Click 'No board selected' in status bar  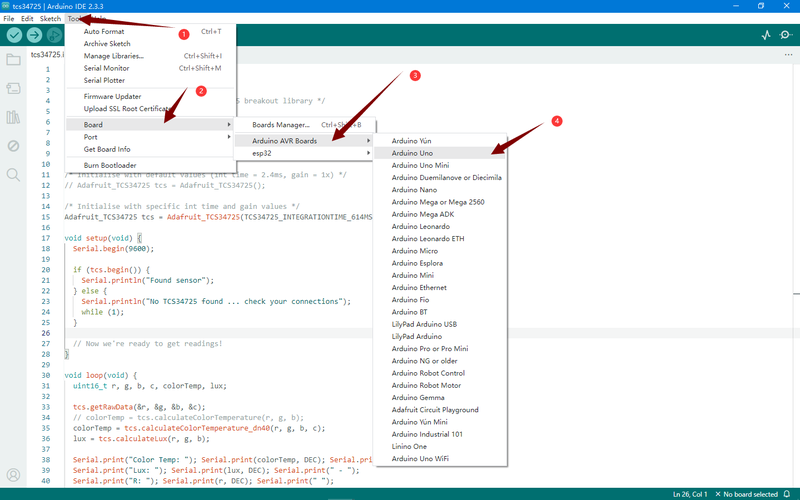[746, 494]
